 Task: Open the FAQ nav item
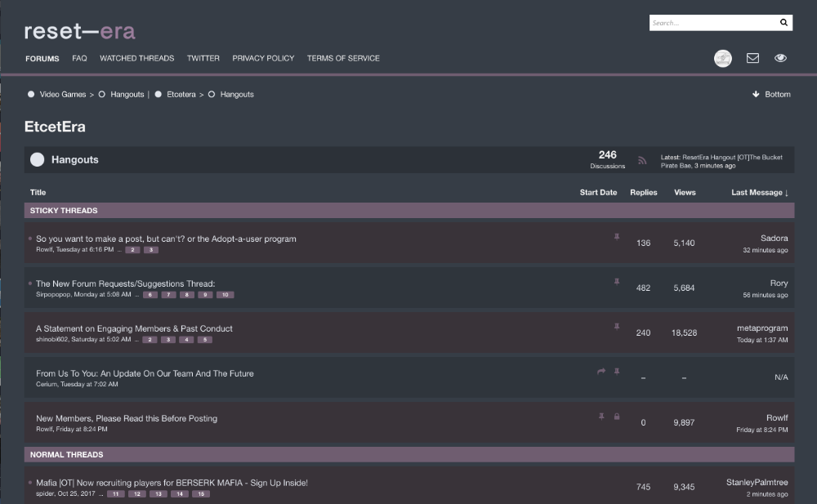pos(79,58)
